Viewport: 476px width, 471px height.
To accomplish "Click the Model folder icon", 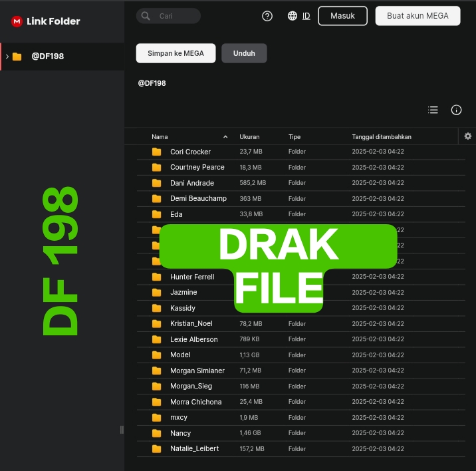I will [x=157, y=355].
